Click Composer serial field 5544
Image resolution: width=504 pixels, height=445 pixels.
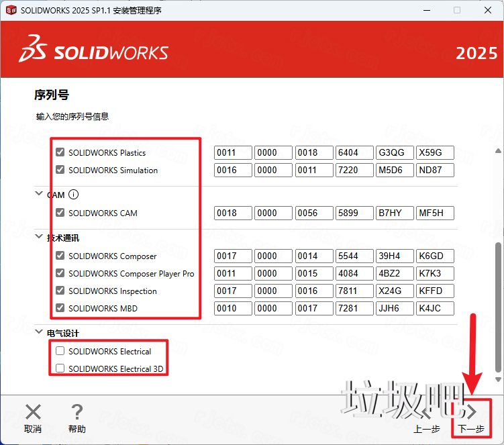(x=354, y=256)
